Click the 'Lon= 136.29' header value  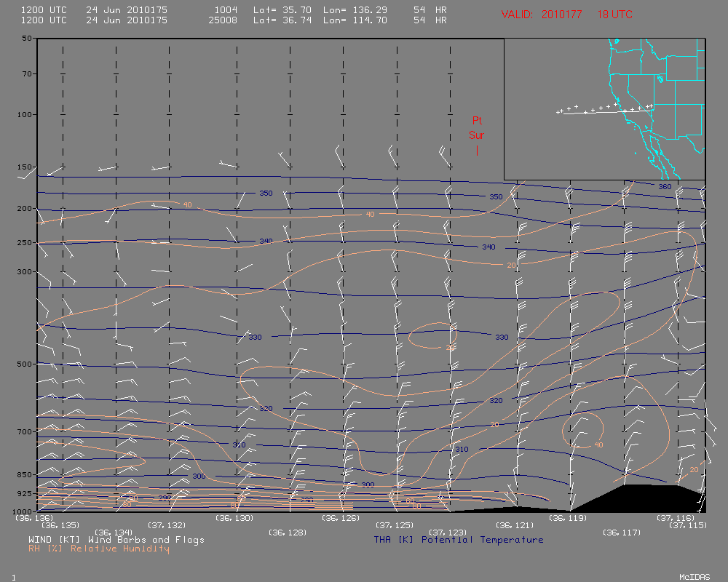coord(355,9)
